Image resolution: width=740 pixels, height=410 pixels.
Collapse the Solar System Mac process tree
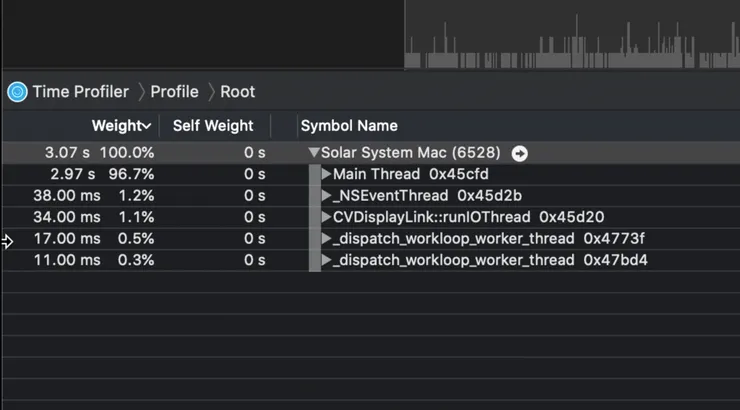point(314,153)
